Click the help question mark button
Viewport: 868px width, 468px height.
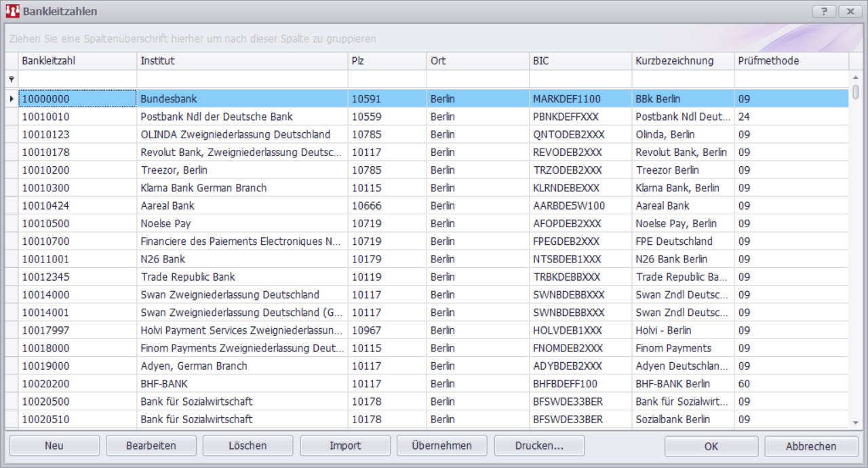[x=824, y=12]
